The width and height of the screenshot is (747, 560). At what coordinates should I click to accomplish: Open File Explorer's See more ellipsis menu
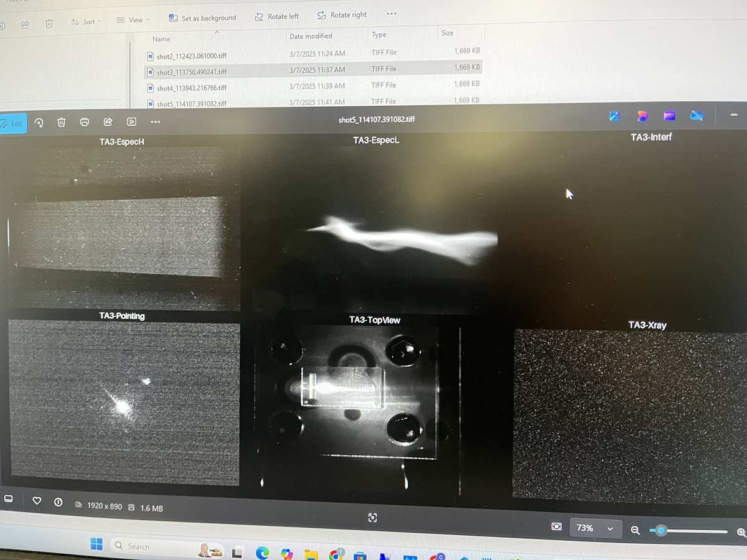pos(391,13)
